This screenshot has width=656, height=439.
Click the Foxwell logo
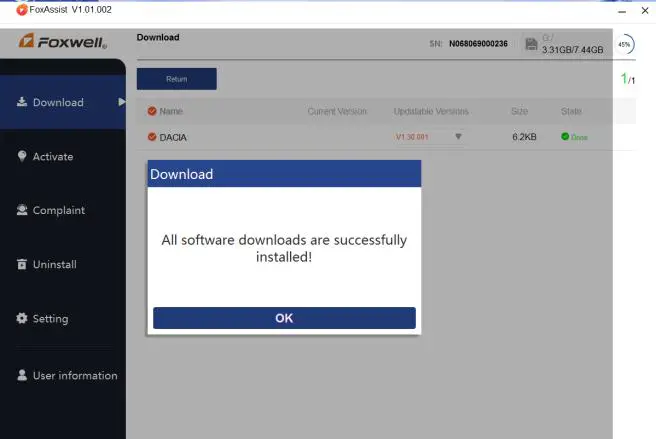[62, 41]
